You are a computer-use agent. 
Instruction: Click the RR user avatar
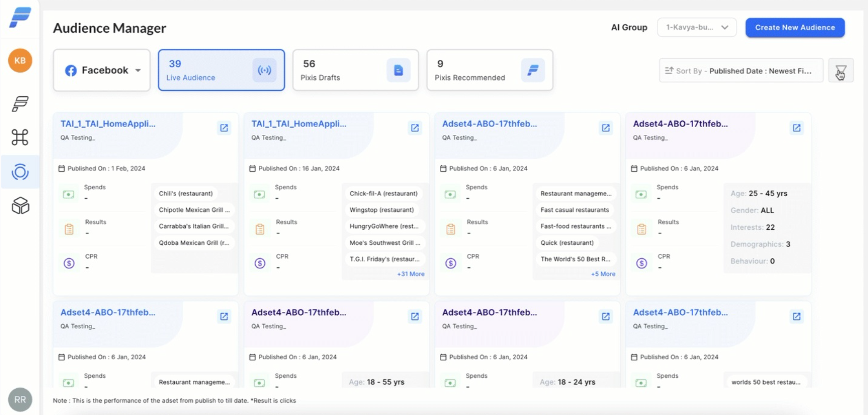(20, 400)
